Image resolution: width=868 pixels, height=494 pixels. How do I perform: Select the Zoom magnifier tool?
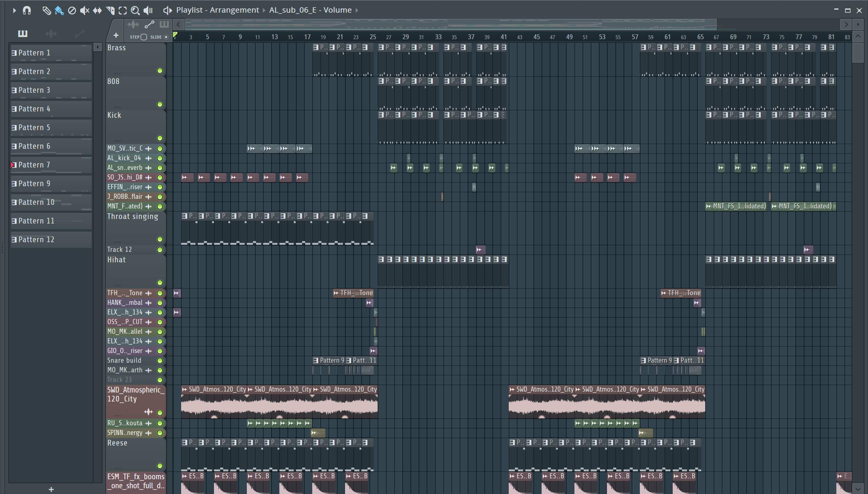point(135,11)
